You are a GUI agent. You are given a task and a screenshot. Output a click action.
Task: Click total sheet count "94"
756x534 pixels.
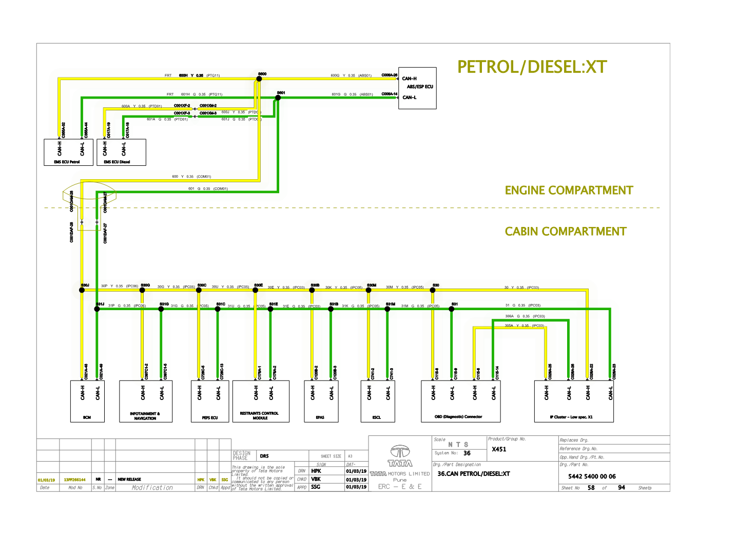pos(622,488)
